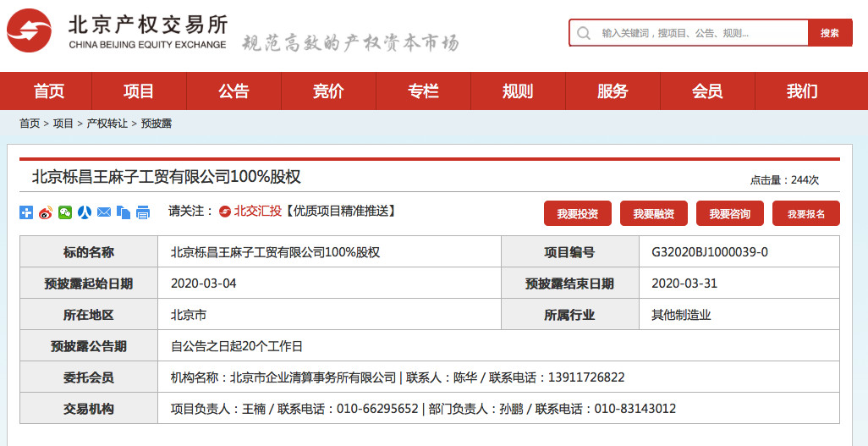Click the 交易机构 header cell

pyautogui.click(x=89, y=409)
